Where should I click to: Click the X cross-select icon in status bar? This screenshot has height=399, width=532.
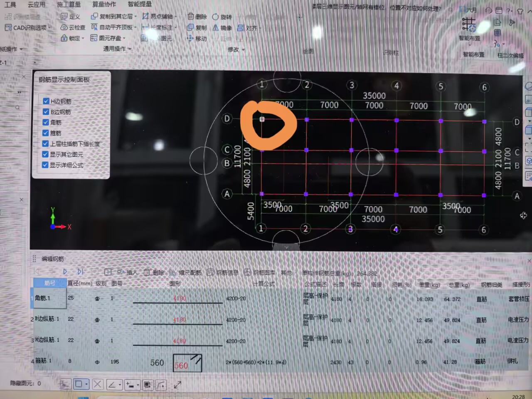[x=98, y=384]
